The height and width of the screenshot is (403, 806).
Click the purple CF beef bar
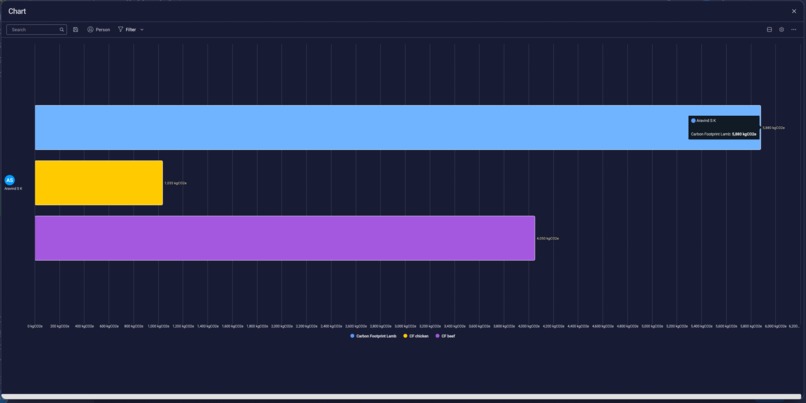click(x=285, y=238)
